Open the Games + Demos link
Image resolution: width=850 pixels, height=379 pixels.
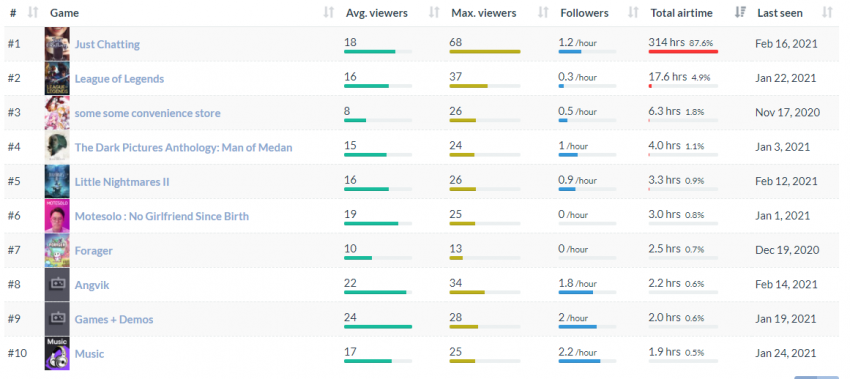point(114,319)
